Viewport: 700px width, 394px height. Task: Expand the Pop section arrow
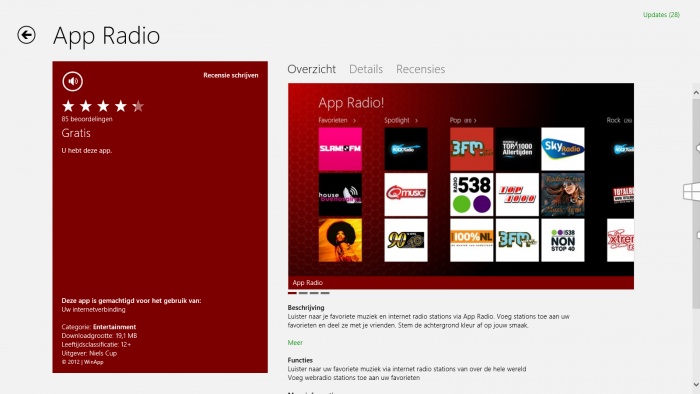click(x=475, y=120)
